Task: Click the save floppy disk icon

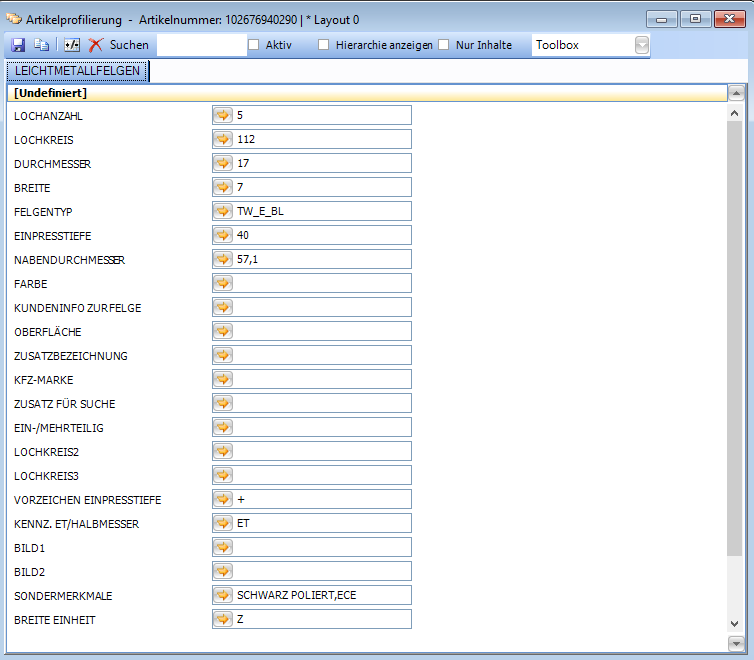Action: pos(18,45)
